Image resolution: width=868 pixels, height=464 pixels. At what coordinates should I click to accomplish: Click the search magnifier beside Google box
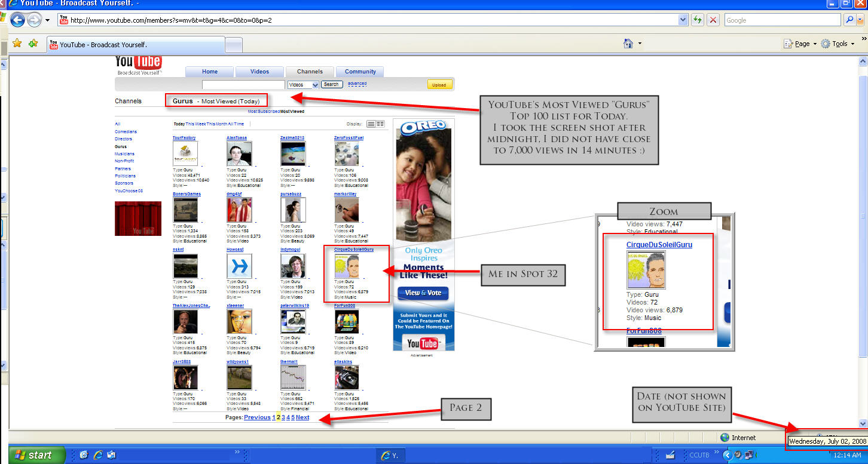(849, 20)
